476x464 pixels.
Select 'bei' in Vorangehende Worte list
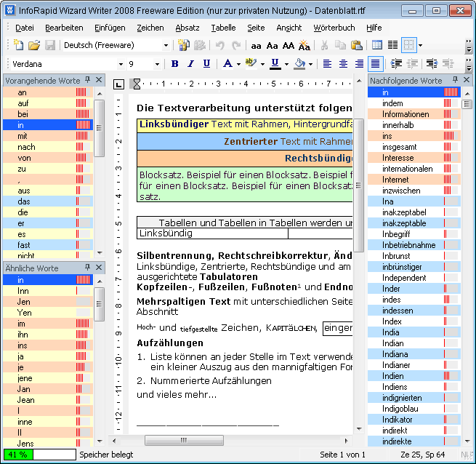(x=48, y=114)
